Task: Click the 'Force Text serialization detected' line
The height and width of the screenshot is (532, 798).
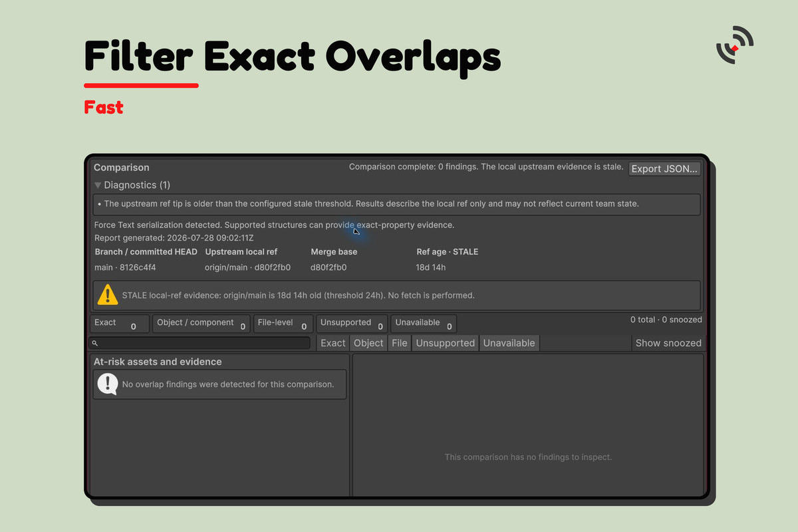Action: tap(274, 225)
